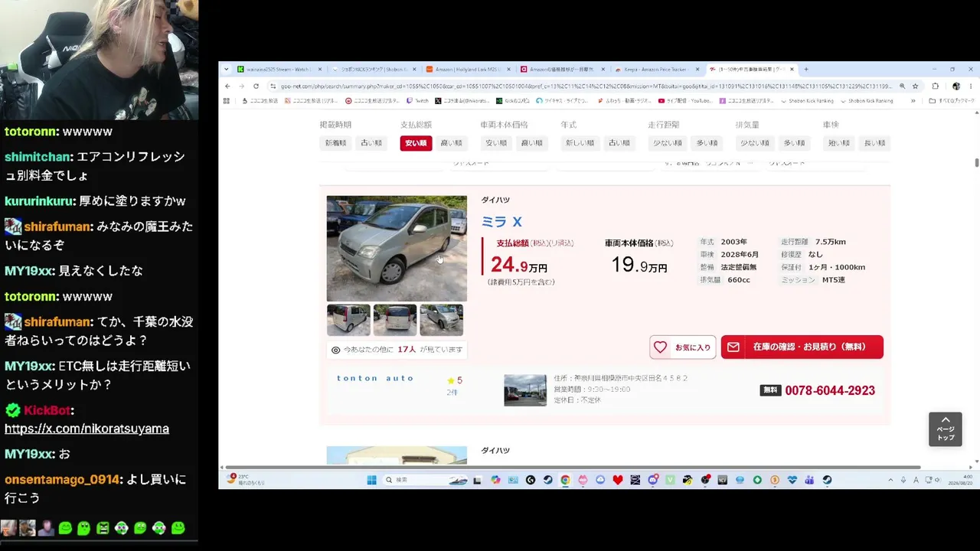Screen dimensions: 980x551
Task: Open Chrome from the taskbar
Action: coord(565,480)
